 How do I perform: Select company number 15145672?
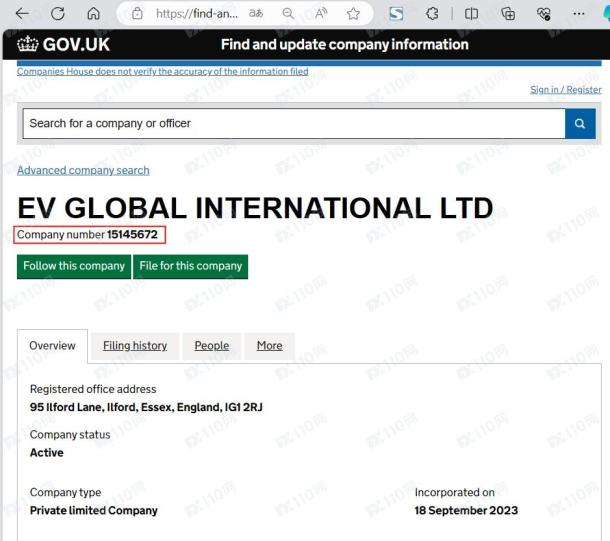coord(132,235)
